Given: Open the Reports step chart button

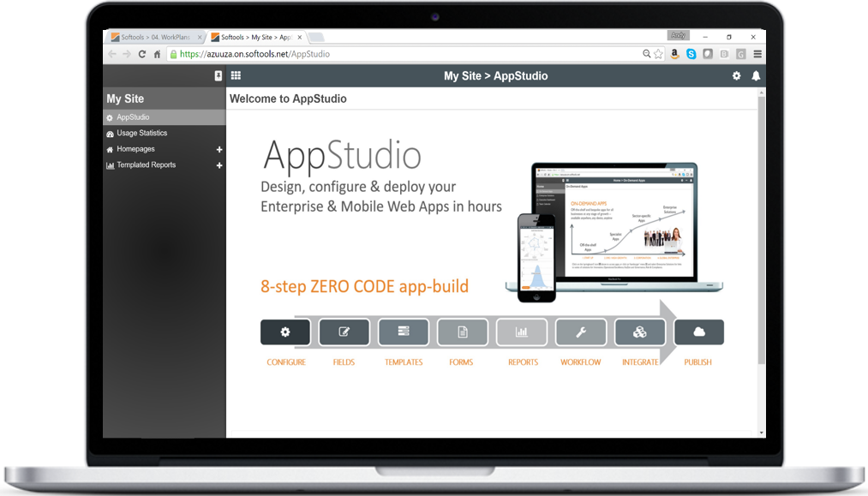Looking at the screenshot, I should click(x=522, y=332).
